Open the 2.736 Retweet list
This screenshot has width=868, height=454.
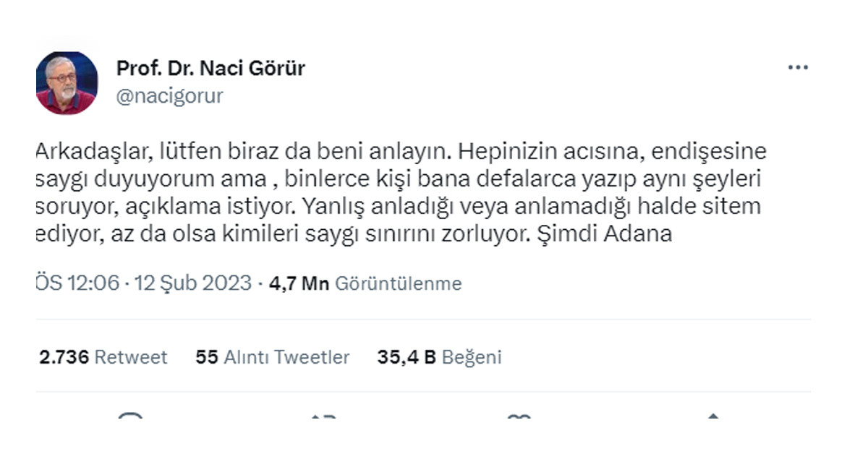pyautogui.click(x=103, y=356)
